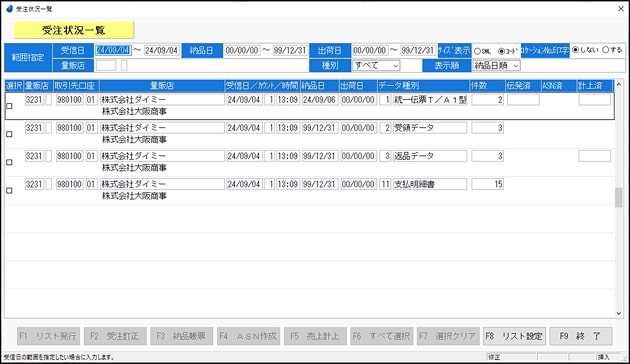Click the 計上済 column header
The height and width of the screenshot is (364, 630).
(595, 86)
